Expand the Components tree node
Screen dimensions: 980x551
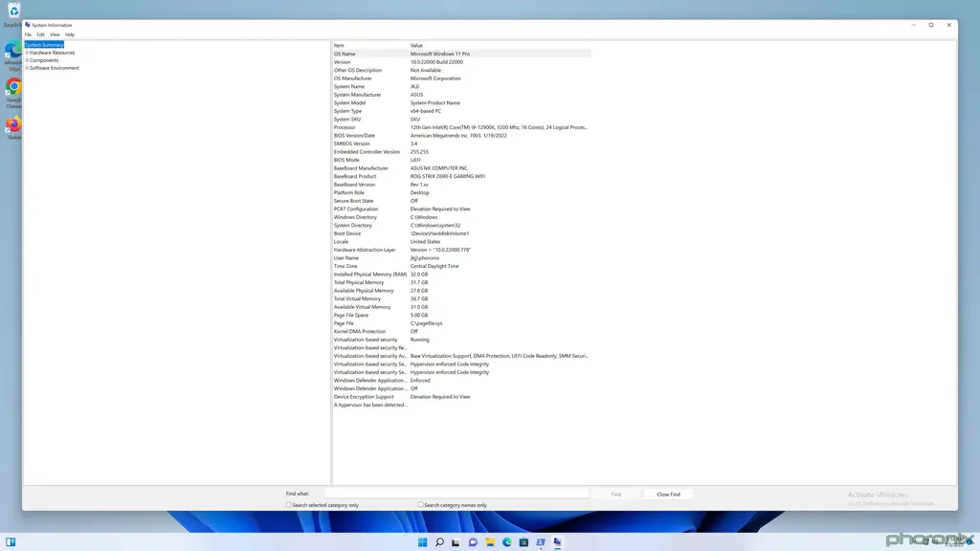(x=27, y=60)
